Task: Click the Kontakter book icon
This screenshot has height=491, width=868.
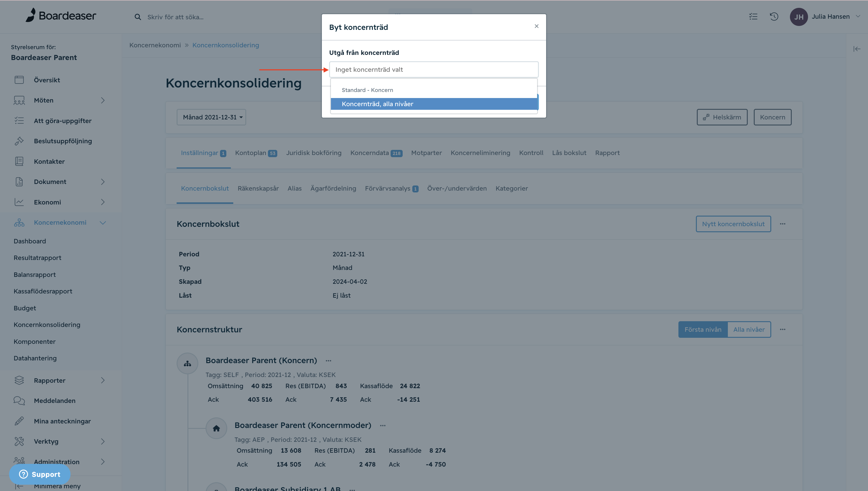Action: point(19,161)
